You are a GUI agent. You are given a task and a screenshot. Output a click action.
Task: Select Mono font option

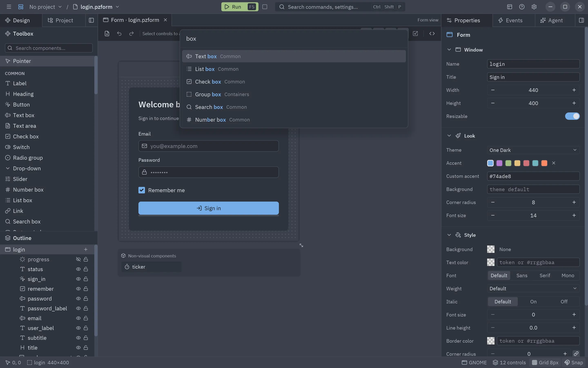[x=568, y=275]
